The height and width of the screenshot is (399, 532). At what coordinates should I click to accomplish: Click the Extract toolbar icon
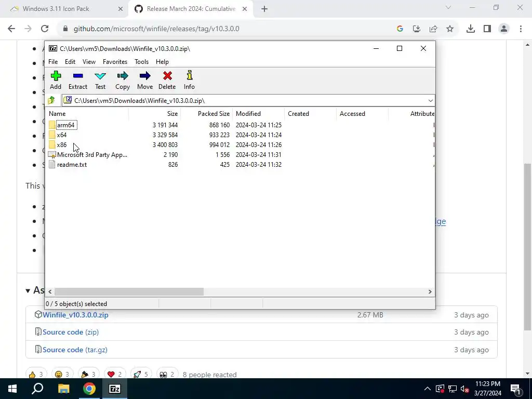(78, 76)
